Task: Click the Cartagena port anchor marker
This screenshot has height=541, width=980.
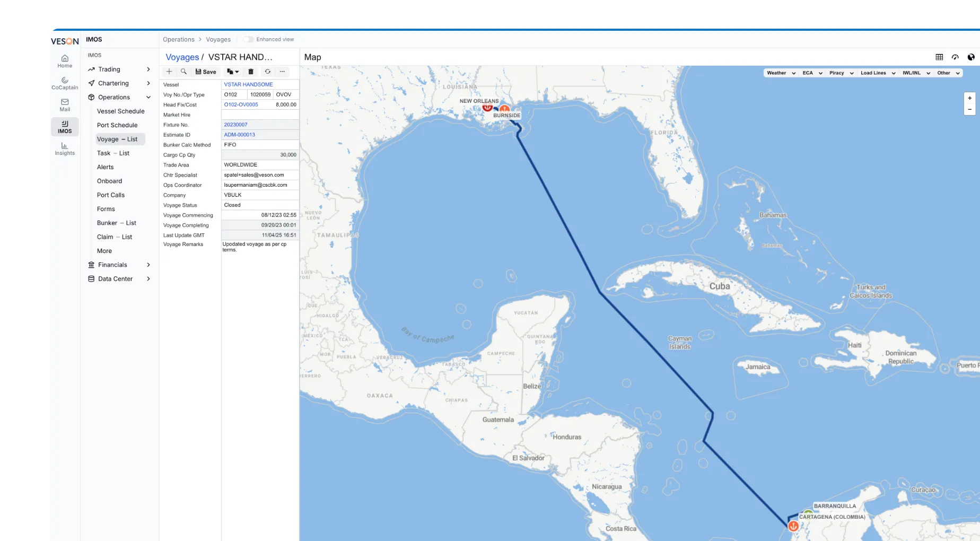Action: click(793, 526)
